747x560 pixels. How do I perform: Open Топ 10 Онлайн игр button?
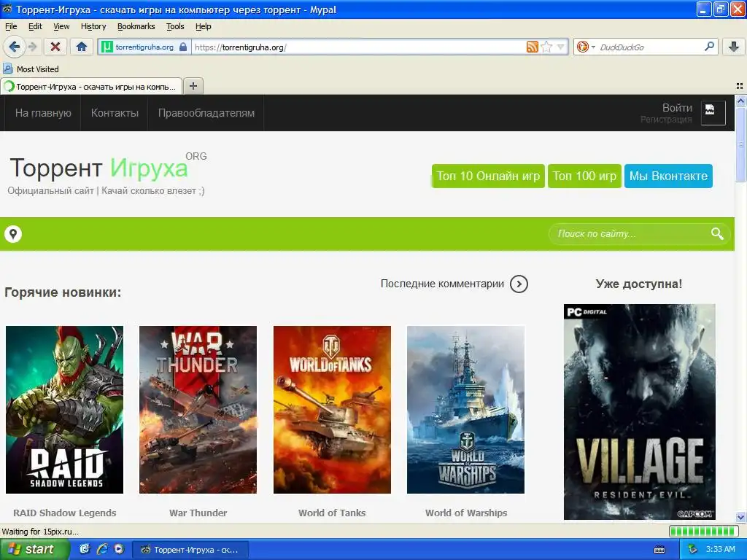(x=488, y=176)
